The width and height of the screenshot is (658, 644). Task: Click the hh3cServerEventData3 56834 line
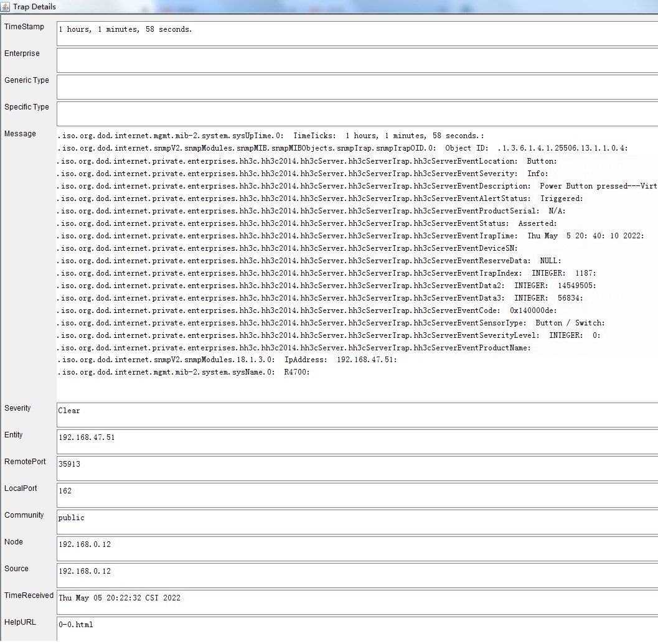(x=320, y=298)
